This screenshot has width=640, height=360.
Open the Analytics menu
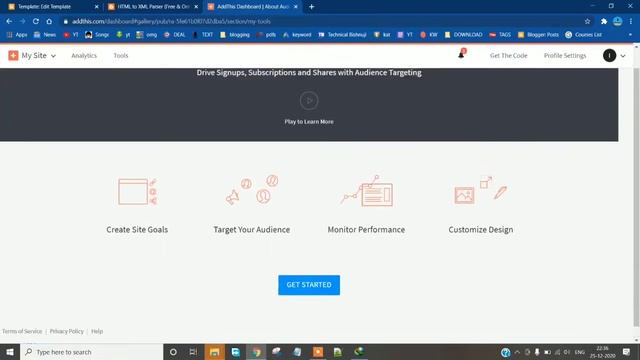click(84, 56)
